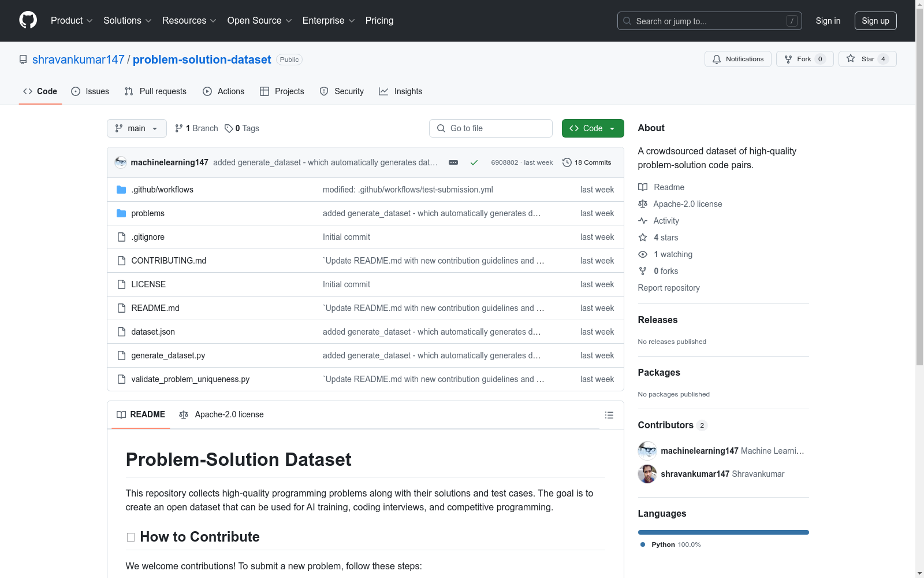
Task: Expand the Enterprise menu
Action: tap(329, 21)
